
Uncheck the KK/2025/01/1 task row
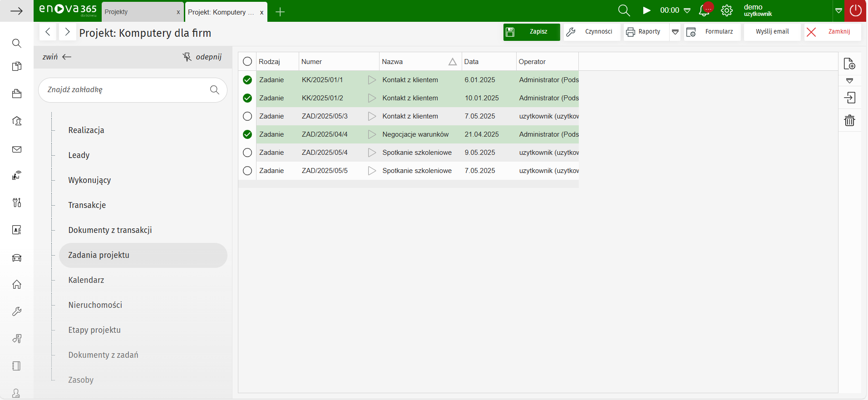[247, 80]
